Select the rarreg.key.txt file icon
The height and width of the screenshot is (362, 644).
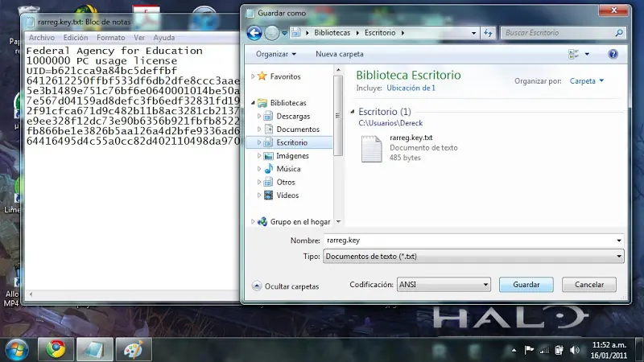click(x=371, y=149)
